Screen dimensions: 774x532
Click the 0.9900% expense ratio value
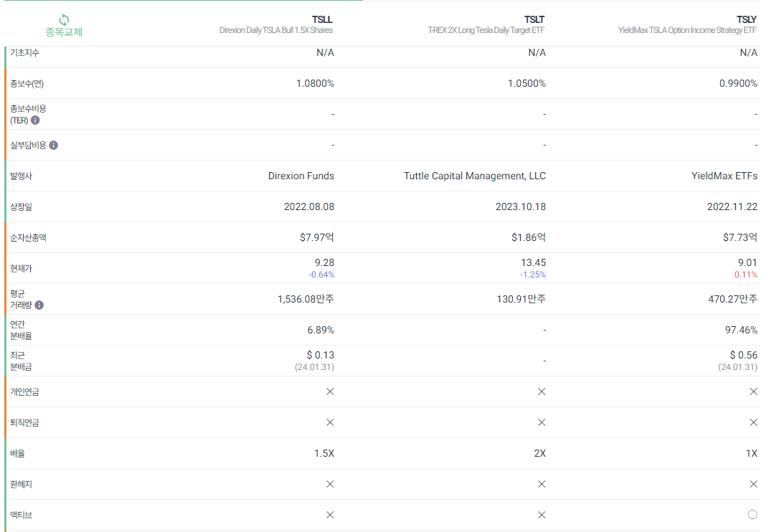click(x=738, y=83)
